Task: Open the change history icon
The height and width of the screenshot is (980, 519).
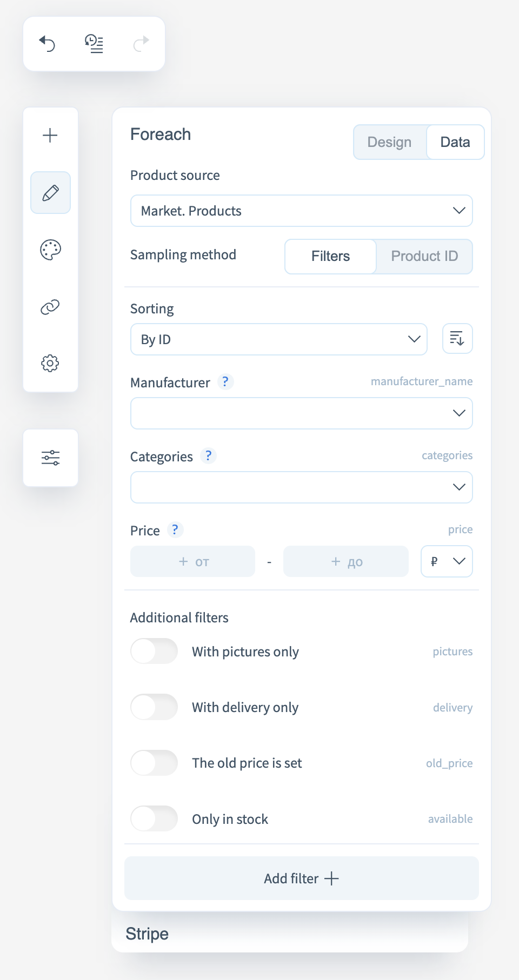Action: [x=94, y=43]
